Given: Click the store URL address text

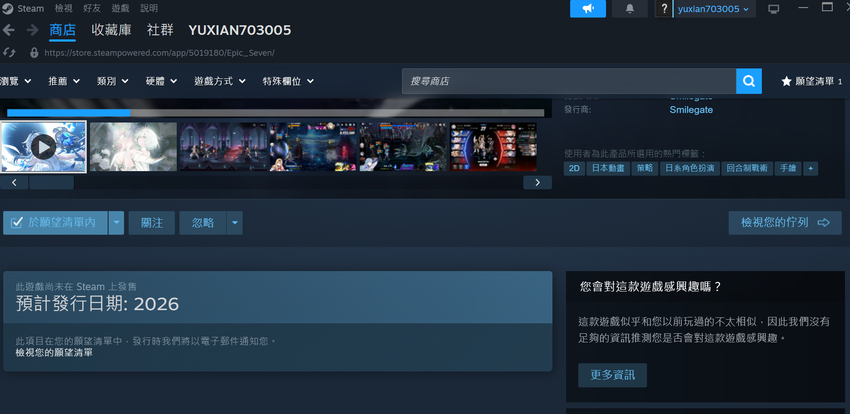Looking at the screenshot, I should point(159,53).
